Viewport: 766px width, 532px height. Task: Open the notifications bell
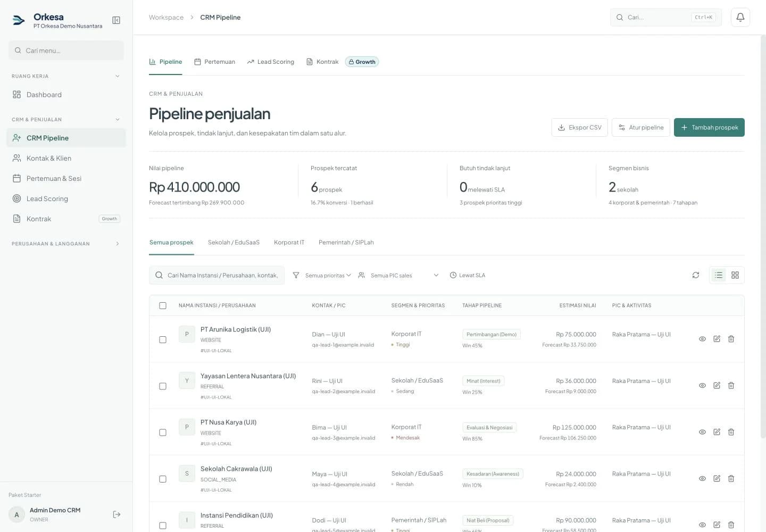(740, 17)
